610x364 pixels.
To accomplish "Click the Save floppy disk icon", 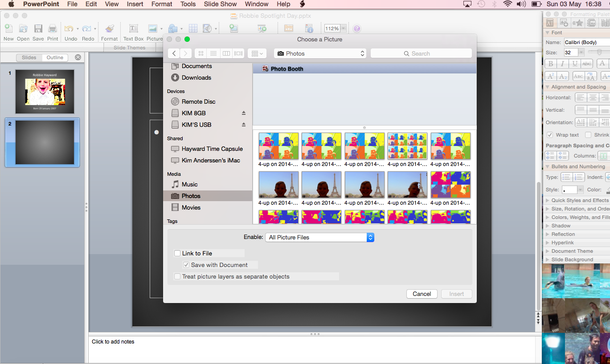I will click(38, 28).
